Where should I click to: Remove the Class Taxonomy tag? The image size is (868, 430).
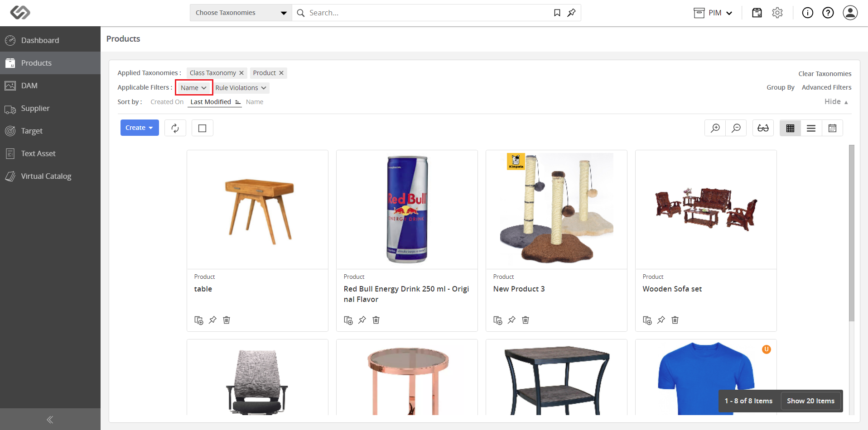coord(241,73)
